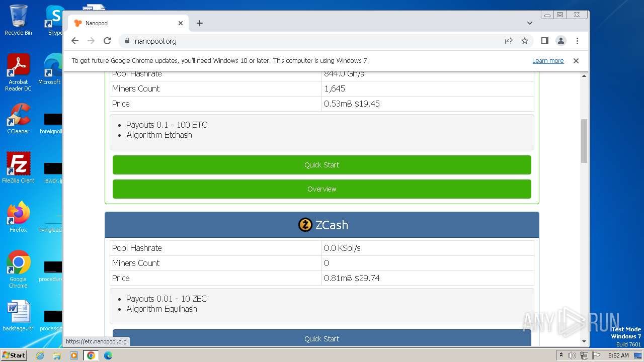Select ZCash Pool Hashrate 0.0 KSol/s value

[342, 248]
